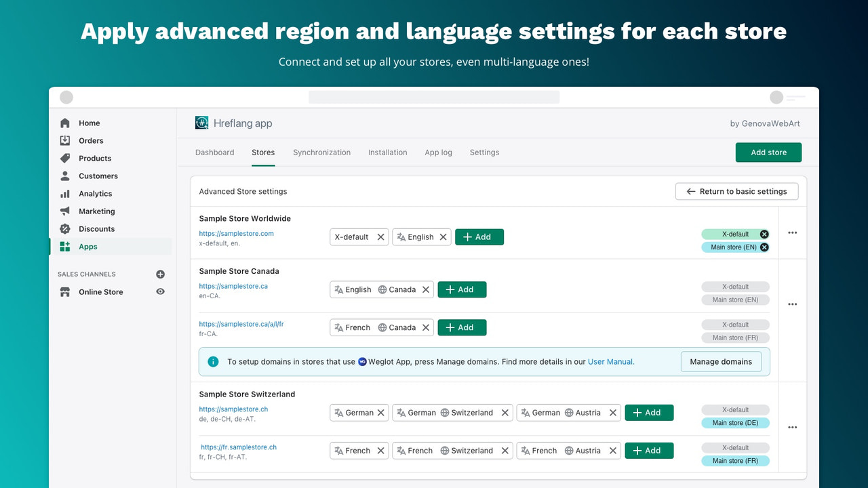The height and width of the screenshot is (488, 868).
Task: Switch to the Synchronization tab
Action: (x=321, y=152)
